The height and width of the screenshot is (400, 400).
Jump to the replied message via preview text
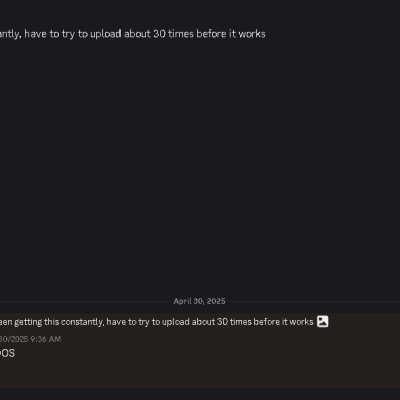click(x=157, y=322)
